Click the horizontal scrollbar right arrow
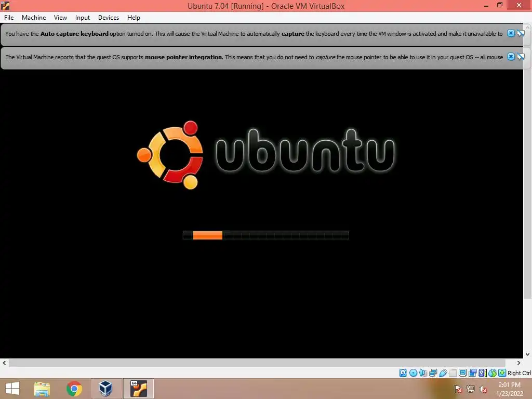 (518, 363)
